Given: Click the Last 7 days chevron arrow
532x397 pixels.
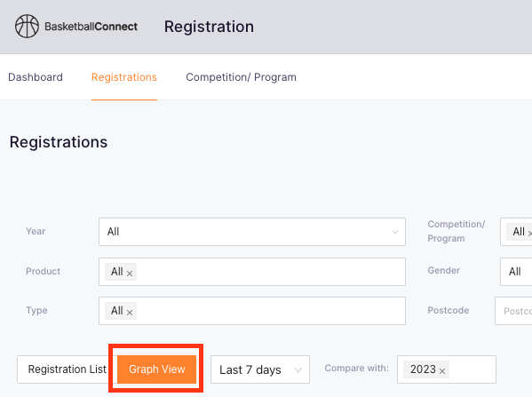Looking at the screenshot, I should [x=298, y=369].
